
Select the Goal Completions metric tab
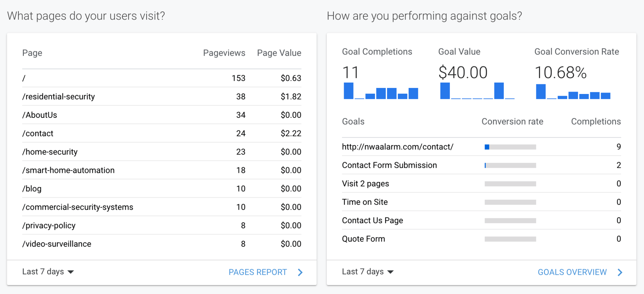pyautogui.click(x=377, y=52)
